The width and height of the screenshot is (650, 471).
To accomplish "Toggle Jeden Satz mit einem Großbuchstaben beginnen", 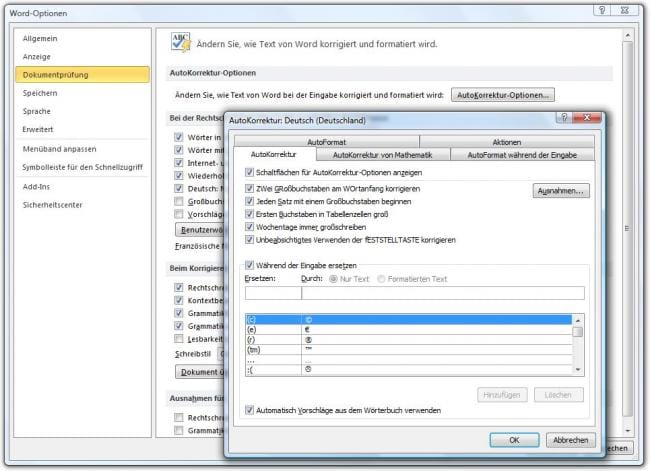I will coord(249,201).
